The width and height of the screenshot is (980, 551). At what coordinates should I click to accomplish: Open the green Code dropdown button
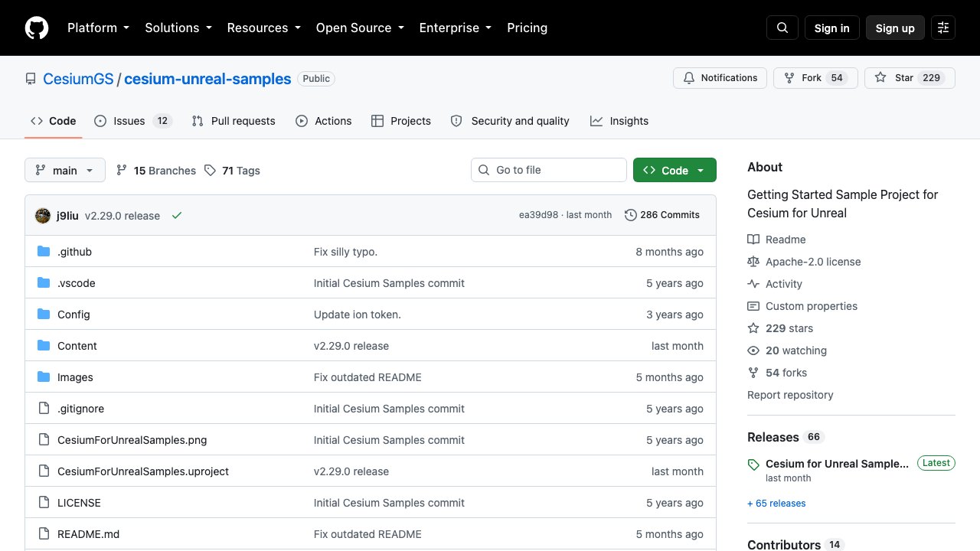click(675, 170)
